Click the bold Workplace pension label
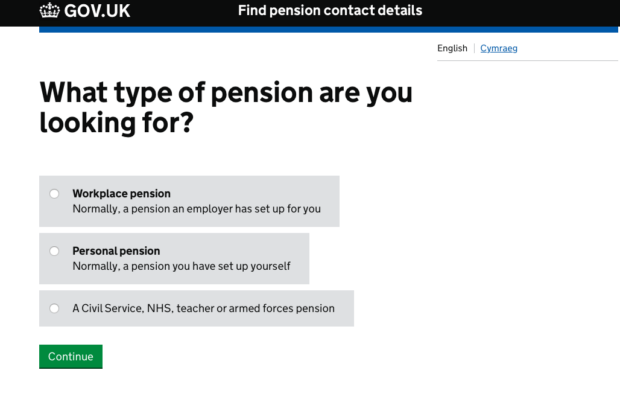 point(121,193)
